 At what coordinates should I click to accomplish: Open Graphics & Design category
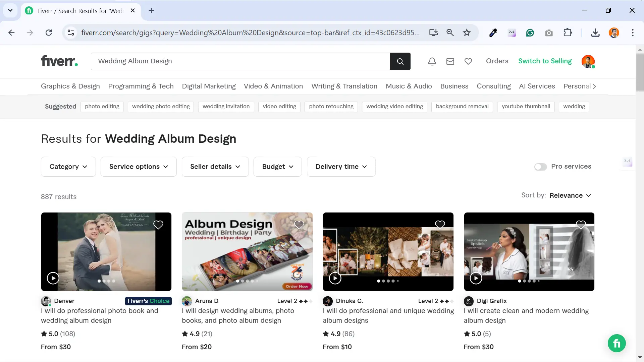(70, 86)
